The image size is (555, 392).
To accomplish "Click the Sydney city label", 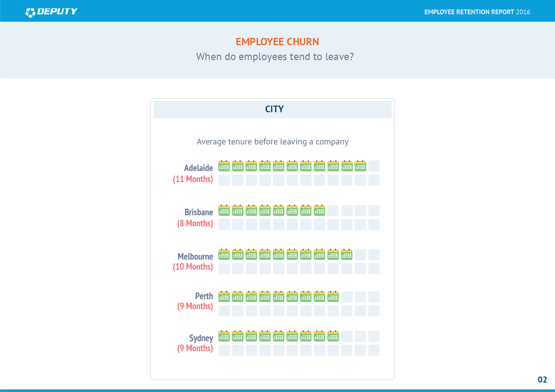I will tap(201, 338).
